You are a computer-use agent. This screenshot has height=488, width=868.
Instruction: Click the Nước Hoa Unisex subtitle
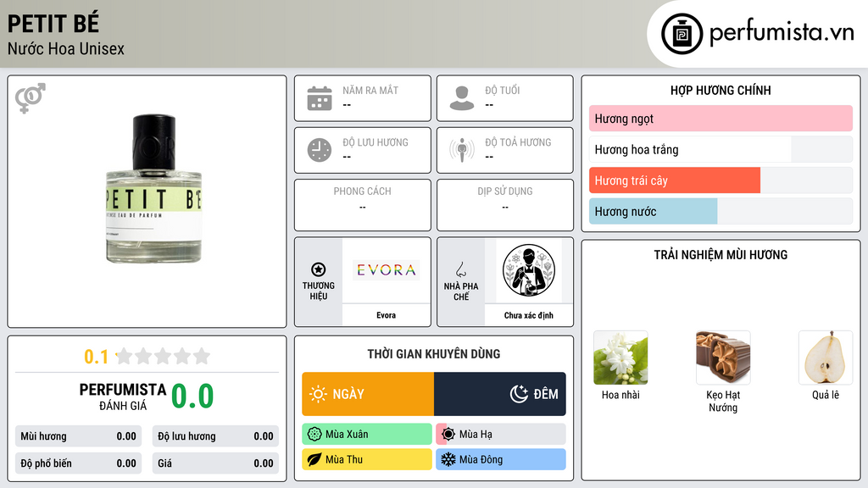click(66, 48)
